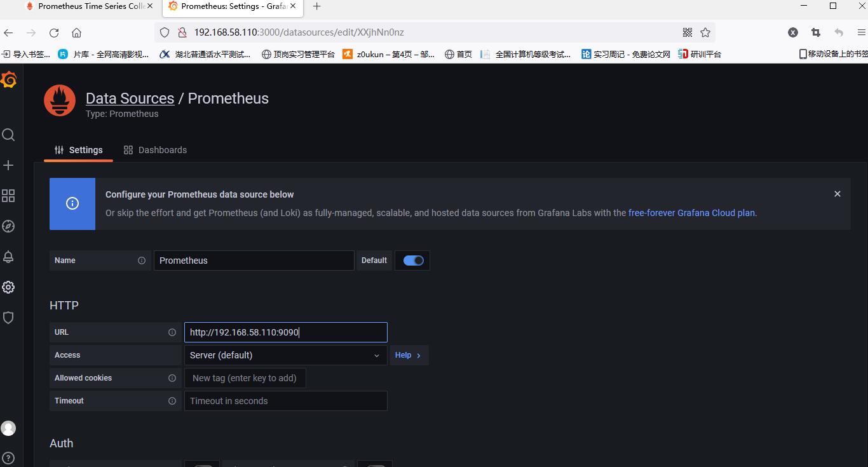Go back in browser history
The image size is (868, 467).
tap(8, 32)
